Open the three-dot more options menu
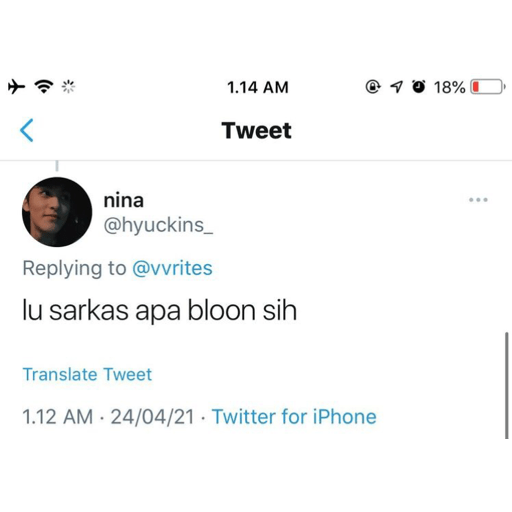The width and height of the screenshot is (512, 512). (x=478, y=200)
